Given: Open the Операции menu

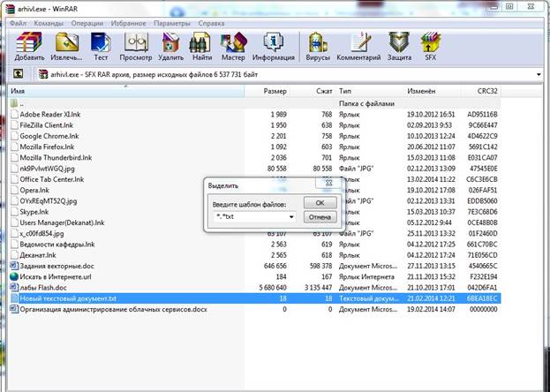Looking at the screenshot, I should (x=87, y=24).
